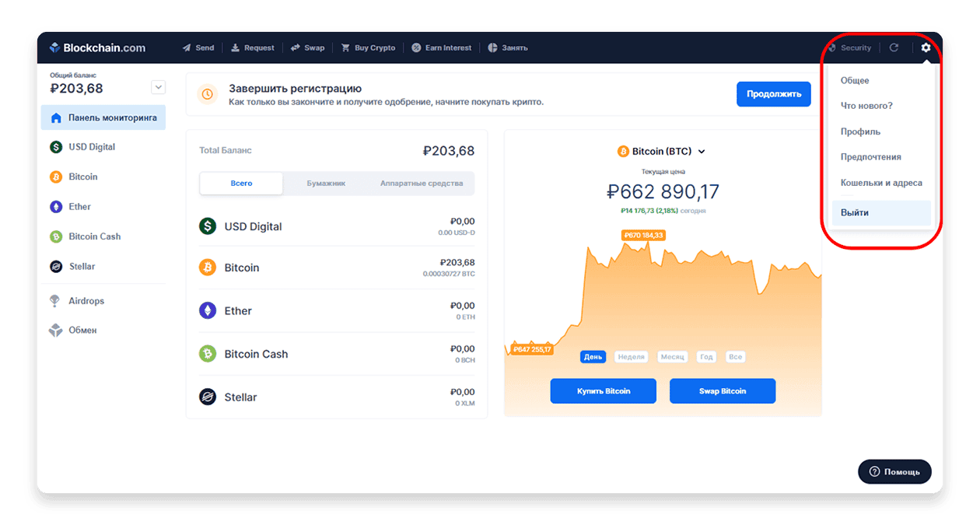Open the settings gear icon
980x525 pixels.
tap(926, 47)
